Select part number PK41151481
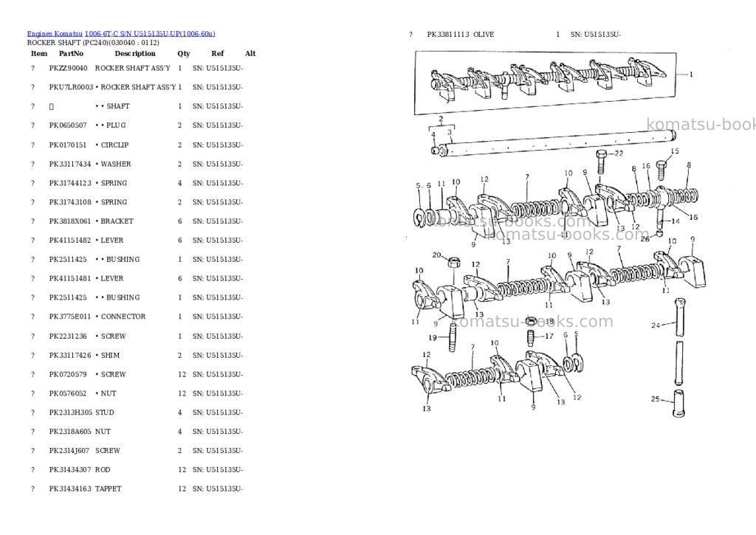Screen dimensions: 756x535 (70, 279)
